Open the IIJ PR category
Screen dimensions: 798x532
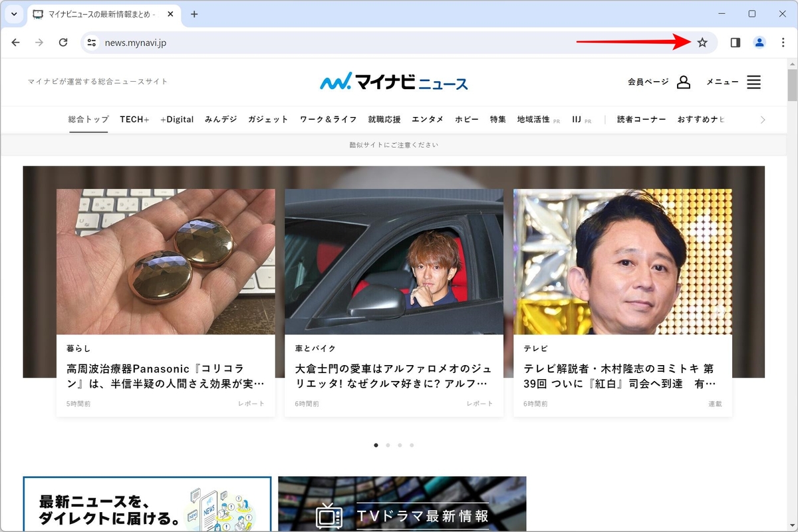[581, 120]
